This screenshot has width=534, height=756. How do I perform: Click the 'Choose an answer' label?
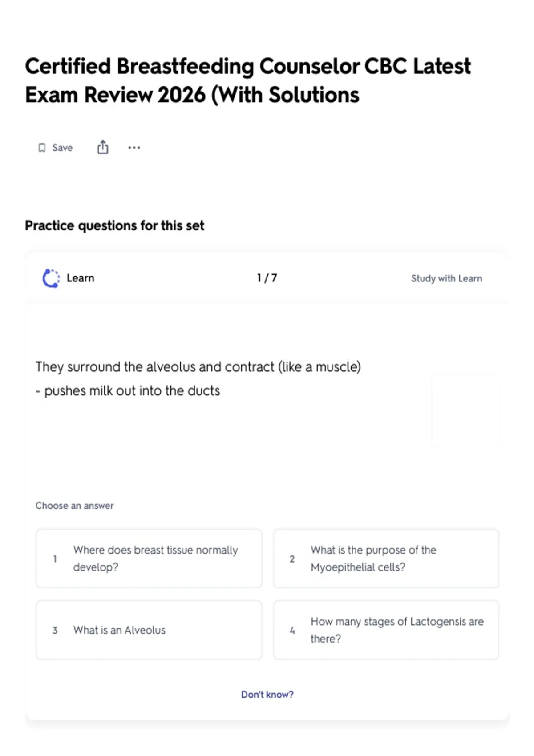coord(74,506)
